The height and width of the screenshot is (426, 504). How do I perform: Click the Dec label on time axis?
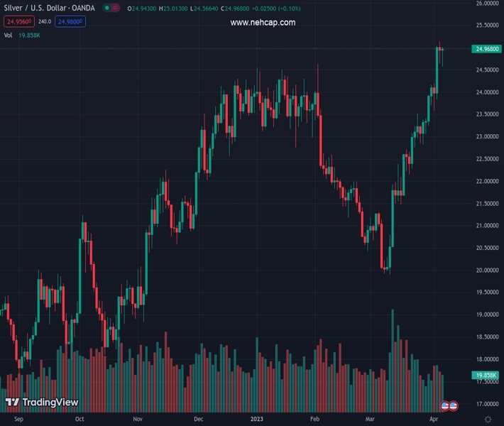[x=199, y=420]
